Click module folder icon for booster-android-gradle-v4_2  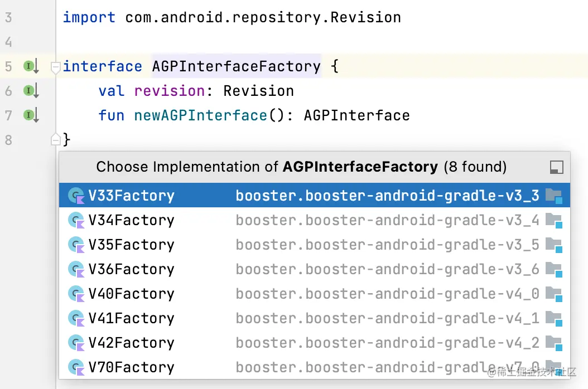click(554, 343)
